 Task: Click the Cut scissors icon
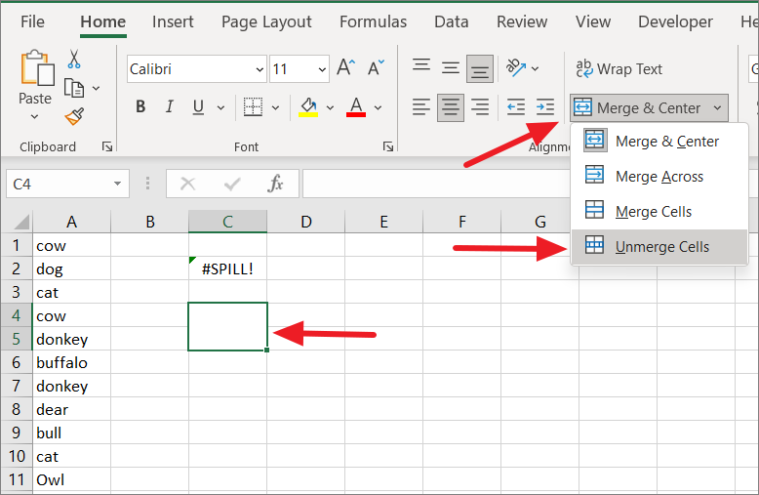tap(74, 59)
